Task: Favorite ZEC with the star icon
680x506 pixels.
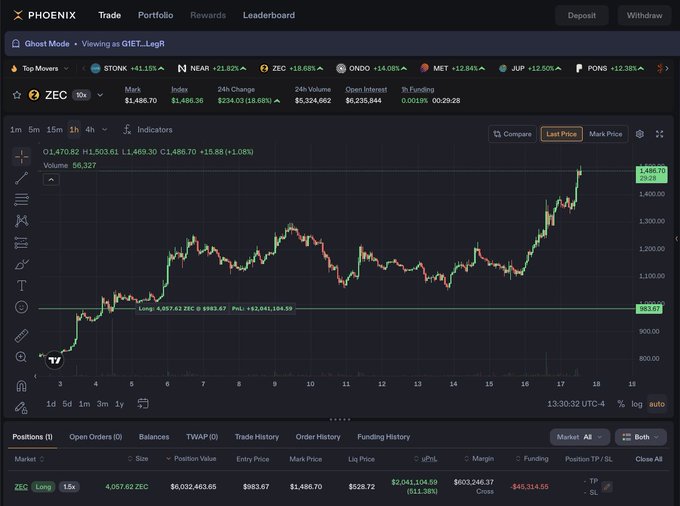Action: [17, 95]
